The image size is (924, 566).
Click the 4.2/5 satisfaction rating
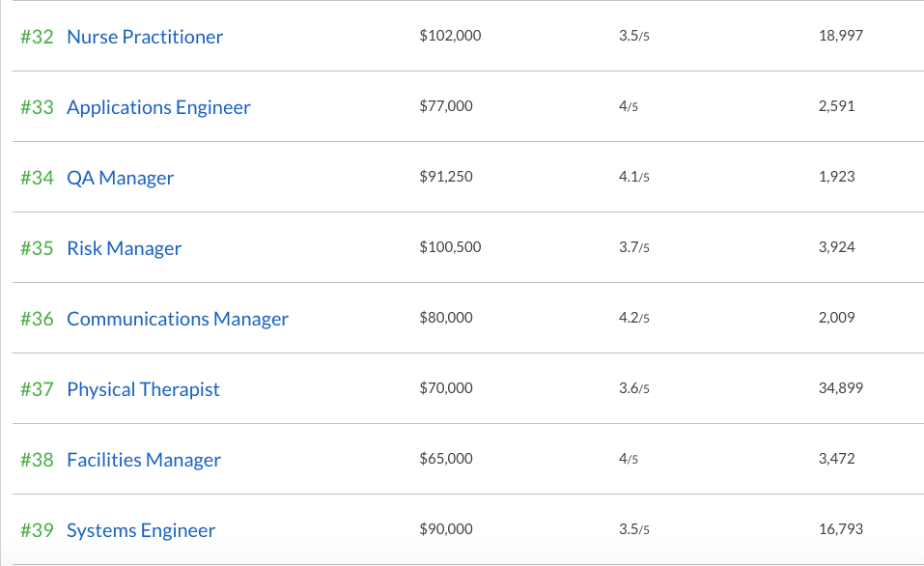tap(634, 318)
